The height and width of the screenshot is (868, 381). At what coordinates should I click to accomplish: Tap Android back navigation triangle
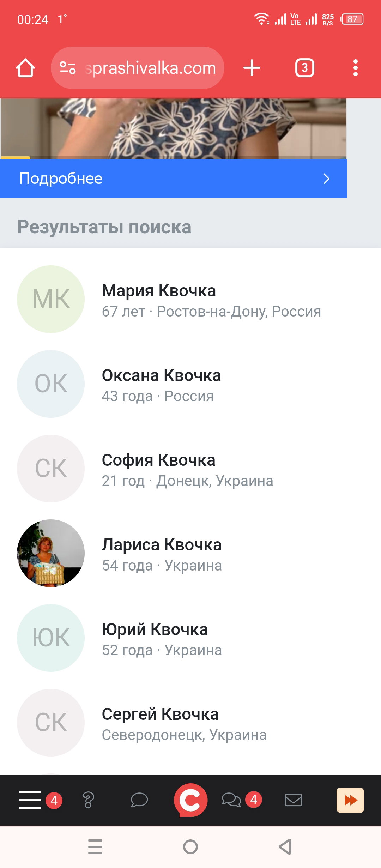(285, 846)
